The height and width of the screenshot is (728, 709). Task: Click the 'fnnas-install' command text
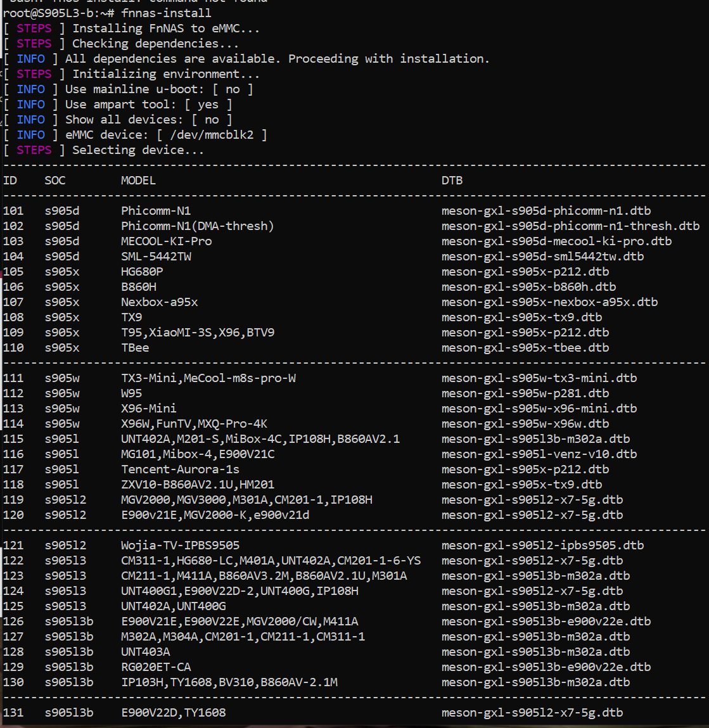click(166, 13)
